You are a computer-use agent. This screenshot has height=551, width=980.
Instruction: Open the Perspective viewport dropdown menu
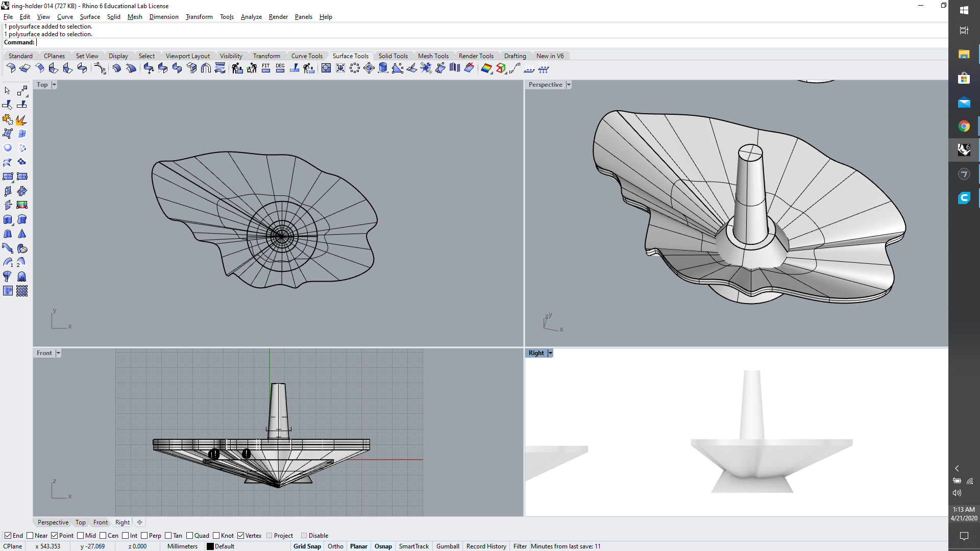[x=568, y=85]
